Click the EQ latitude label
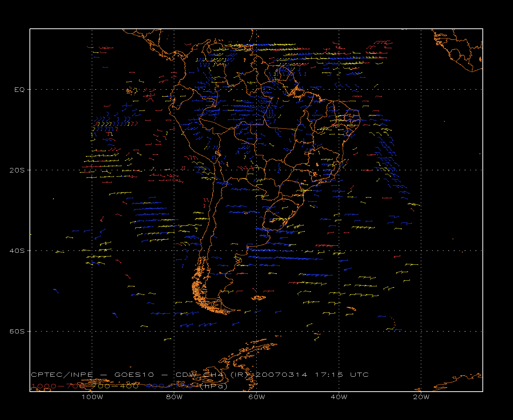The width and height of the screenshot is (513, 420). coord(19,90)
